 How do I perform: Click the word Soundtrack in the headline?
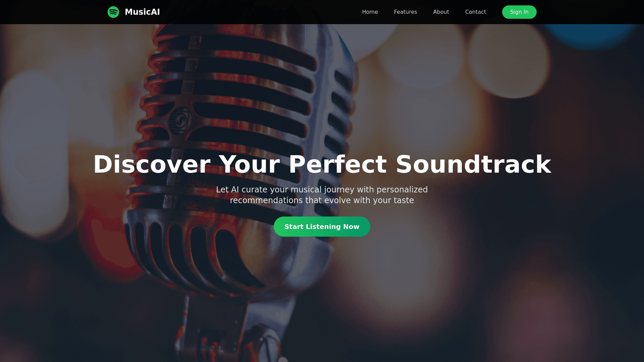click(473, 165)
